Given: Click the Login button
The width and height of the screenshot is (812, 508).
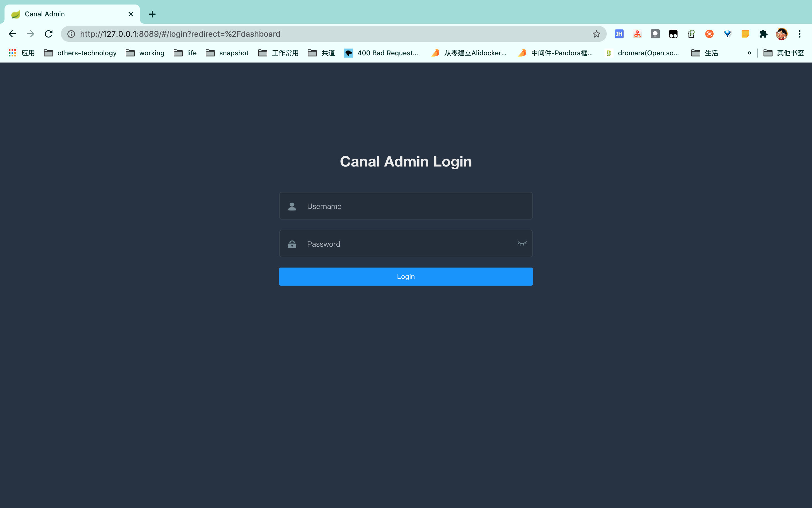Looking at the screenshot, I should pyautogui.click(x=406, y=277).
